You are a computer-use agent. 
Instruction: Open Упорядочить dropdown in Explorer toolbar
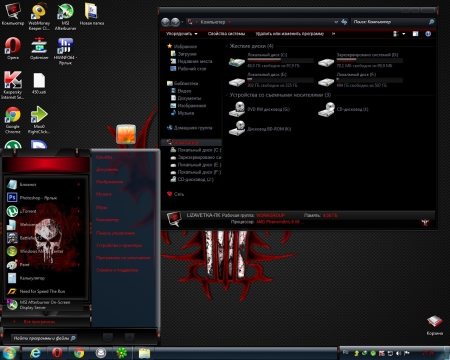182,34
